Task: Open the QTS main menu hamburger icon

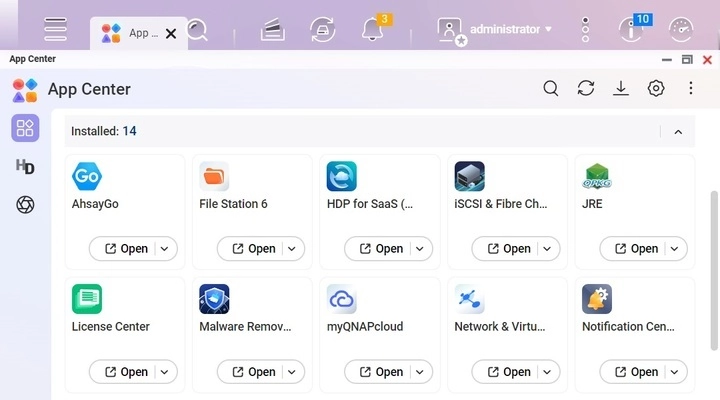Action: click(x=56, y=29)
